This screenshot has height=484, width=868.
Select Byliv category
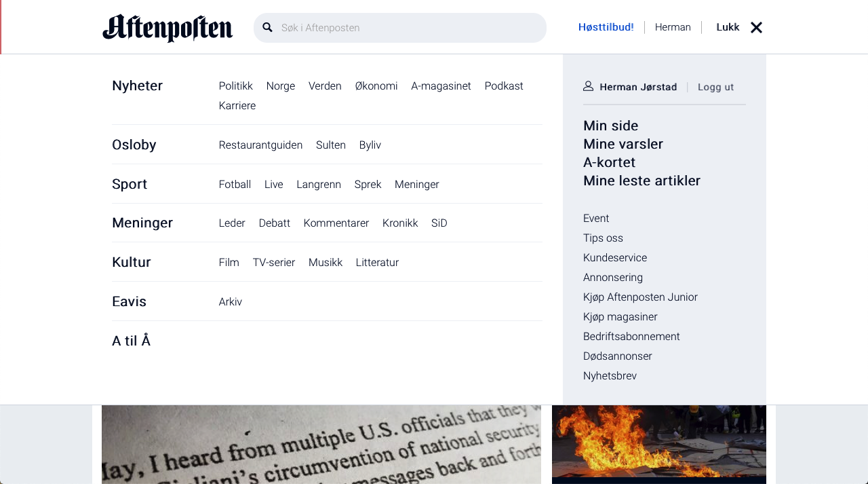click(x=370, y=145)
